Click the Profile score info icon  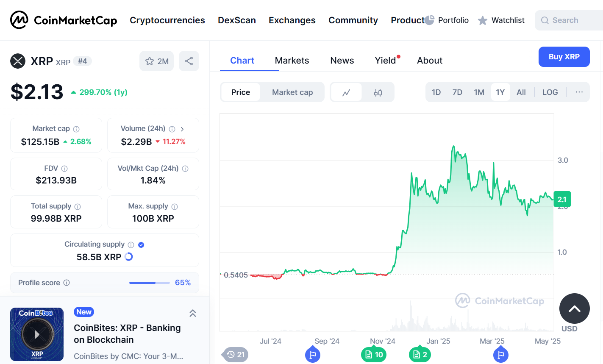pyautogui.click(x=67, y=283)
